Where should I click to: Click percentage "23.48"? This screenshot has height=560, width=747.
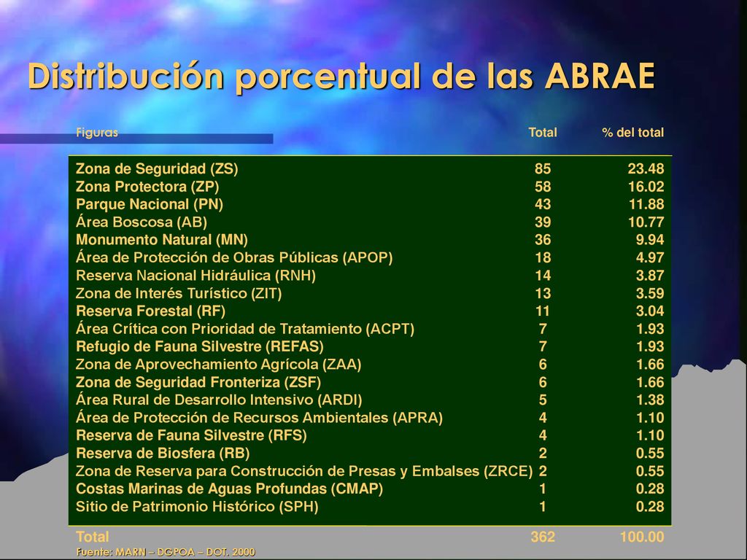coord(646,168)
